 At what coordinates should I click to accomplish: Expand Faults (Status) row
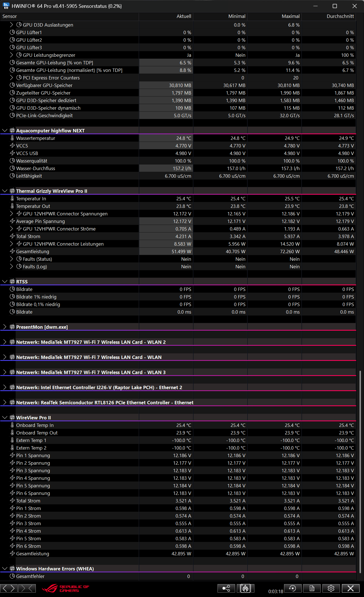coord(11,259)
